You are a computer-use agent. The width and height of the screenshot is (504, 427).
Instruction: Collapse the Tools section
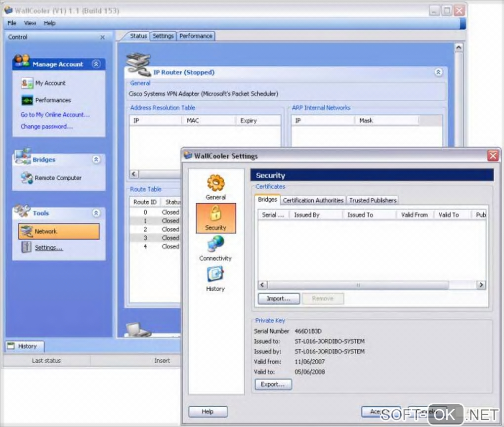(96, 213)
